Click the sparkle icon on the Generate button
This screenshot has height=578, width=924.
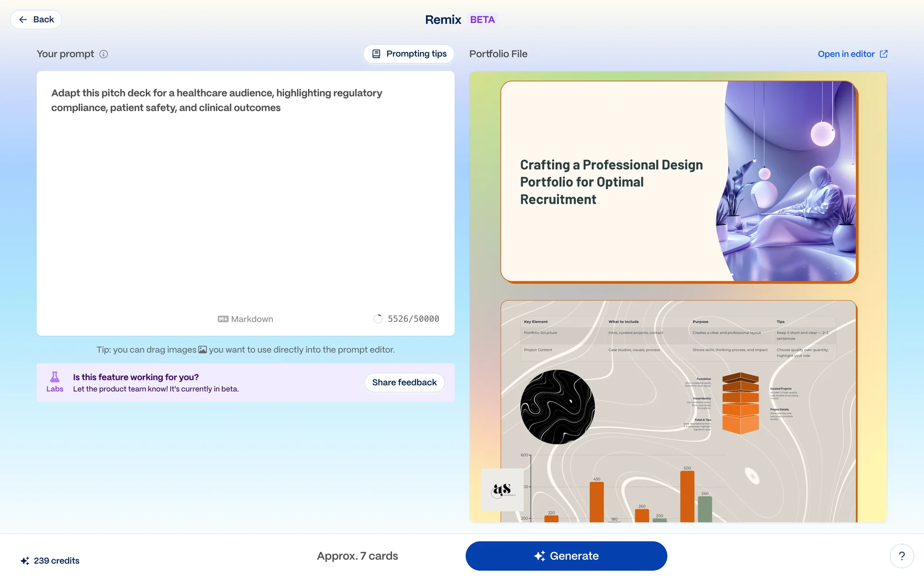(539, 556)
